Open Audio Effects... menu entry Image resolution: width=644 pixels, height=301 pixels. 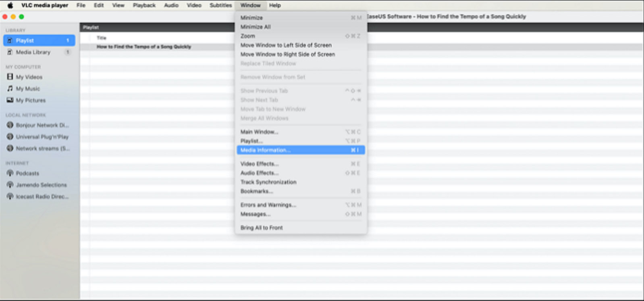(301, 173)
